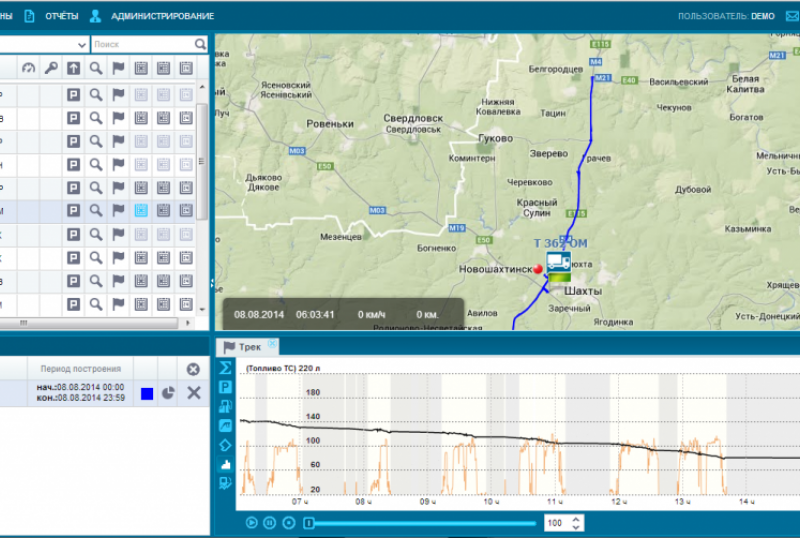800x538 pixels.
Task: Toggle the parking P icon in chart sidebar
Action: pyautogui.click(x=225, y=386)
